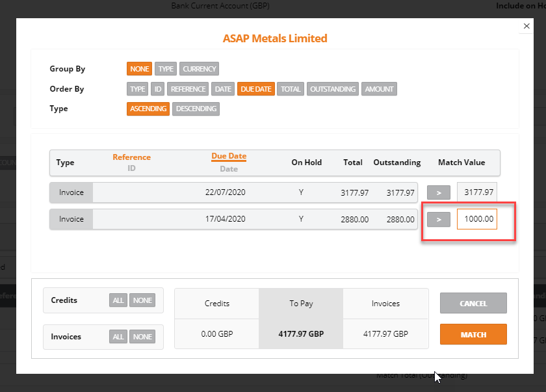Click the Invoices total 4177.97 GBP
The width and height of the screenshot is (546, 392).
click(385, 334)
